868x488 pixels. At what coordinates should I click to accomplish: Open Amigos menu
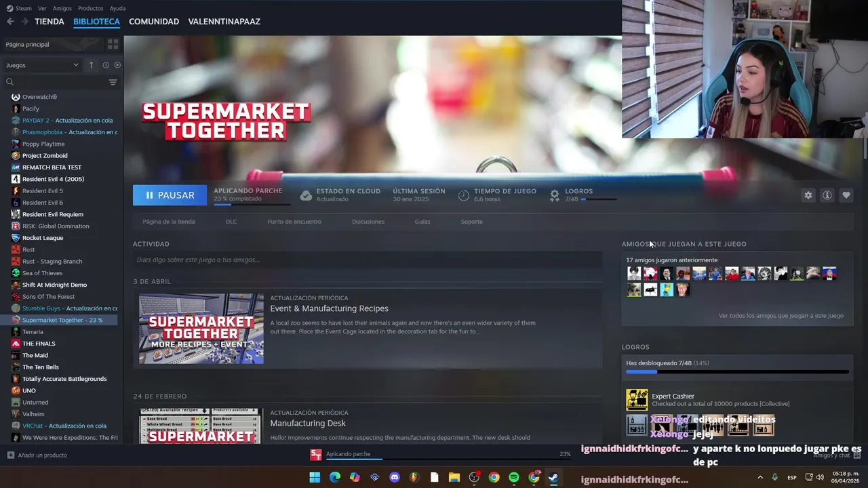tap(62, 8)
